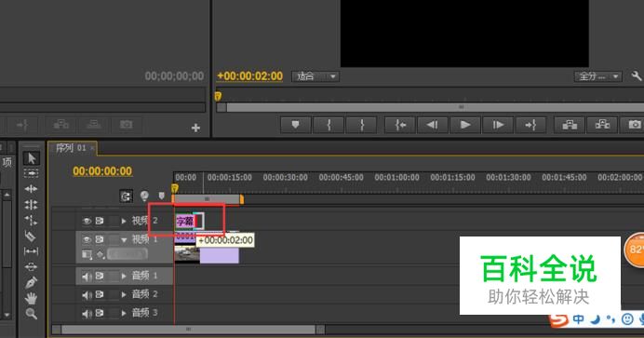Expand the 音频 2 track
644x338 pixels.
point(124,294)
